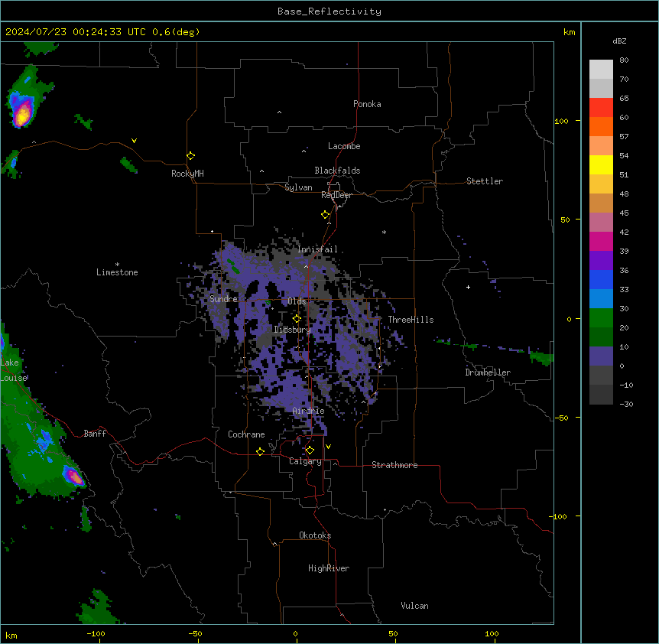This screenshot has width=659, height=644.
Task: Click the yellow V marker east of Calgary
Action: 328,447
